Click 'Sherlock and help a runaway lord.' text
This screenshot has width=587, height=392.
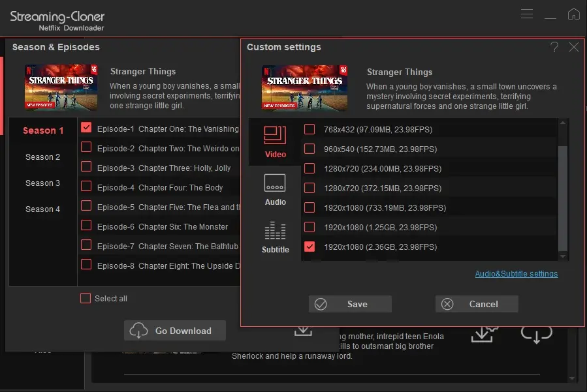[292, 356]
